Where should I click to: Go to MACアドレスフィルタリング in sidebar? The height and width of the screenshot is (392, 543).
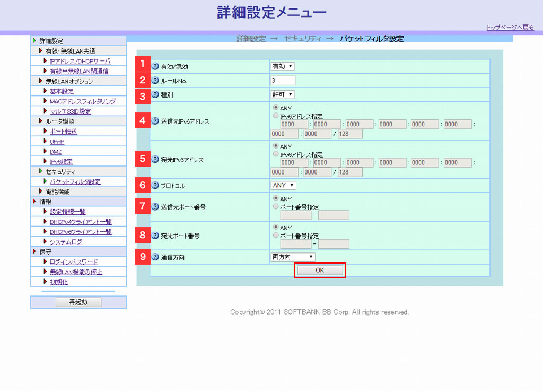point(83,101)
